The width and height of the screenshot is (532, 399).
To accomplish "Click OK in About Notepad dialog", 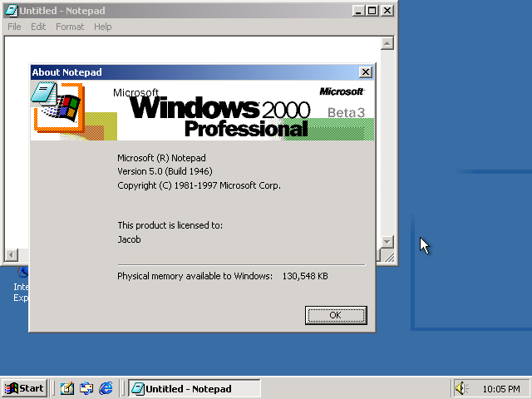I will pyautogui.click(x=336, y=315).
